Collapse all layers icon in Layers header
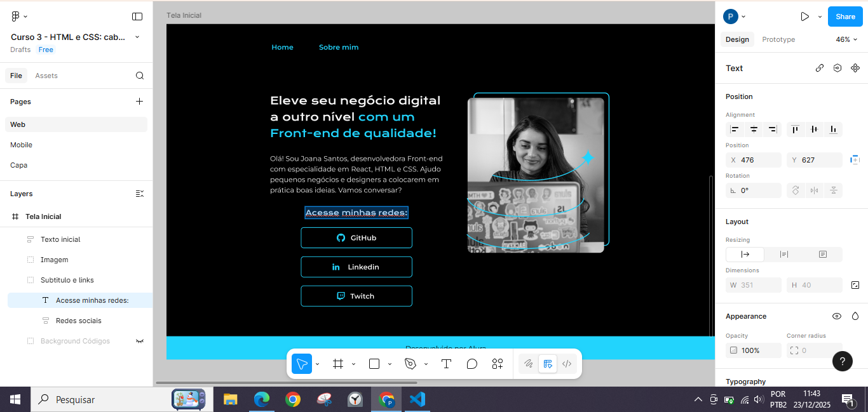 pyautogui.click(x=140, y=194)
